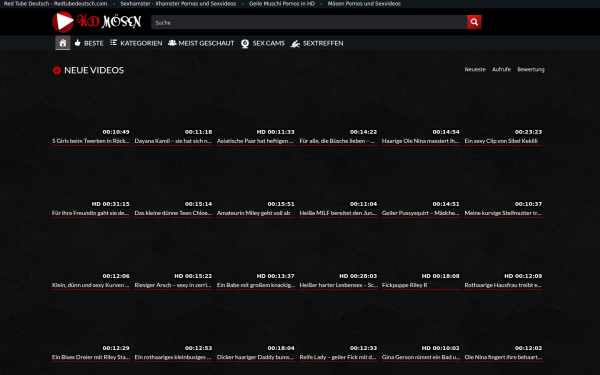
Task: Sort videos by Aufrufe
Action: pyautogui.click(x=501, y=69)
